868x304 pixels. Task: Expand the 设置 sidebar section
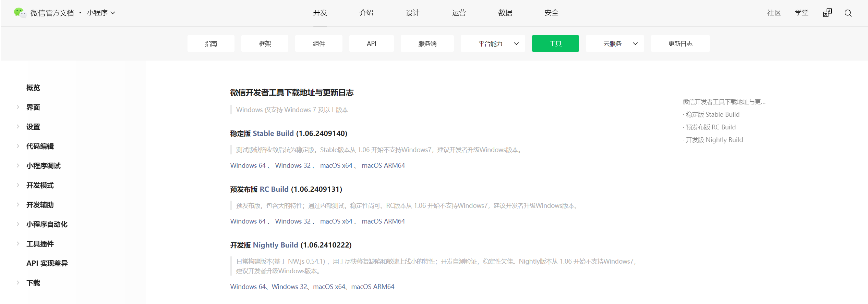[18, 127]
